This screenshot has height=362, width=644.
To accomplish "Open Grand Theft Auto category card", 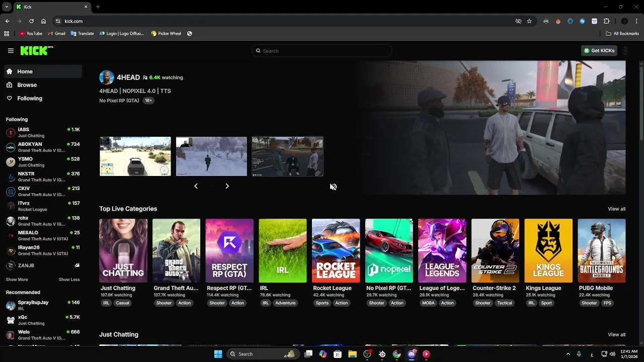I will (176, 250).
